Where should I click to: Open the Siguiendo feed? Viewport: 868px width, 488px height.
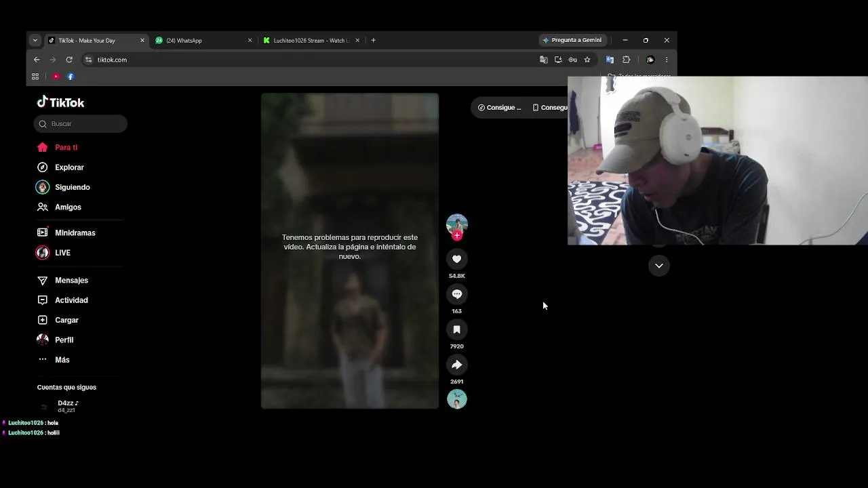(72, 187)
